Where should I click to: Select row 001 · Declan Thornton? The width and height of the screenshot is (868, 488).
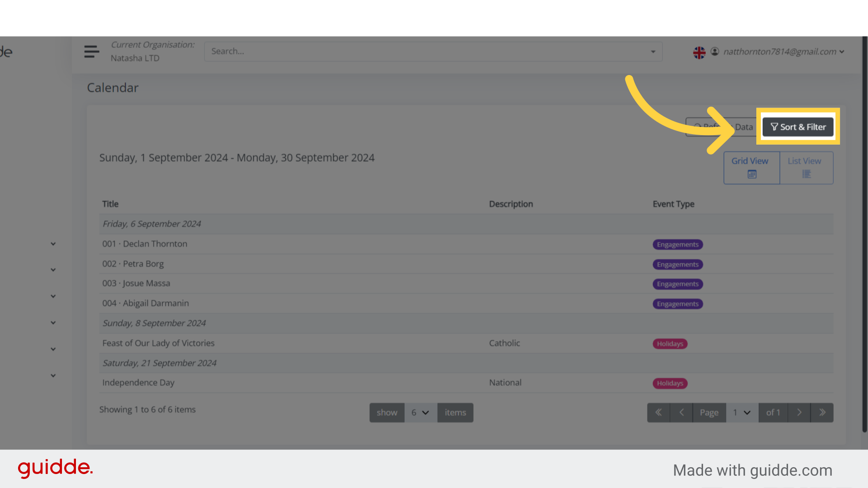click(x=466, y=244)
